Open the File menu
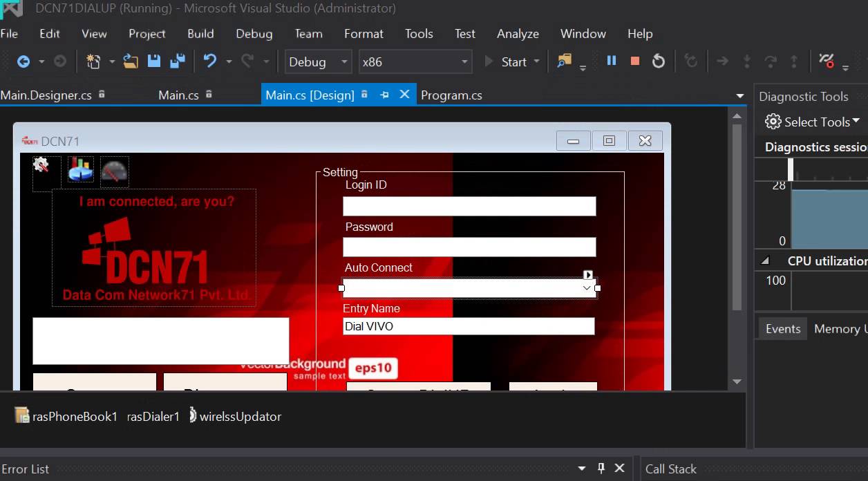The height and width of the screenshot is (481, 868). pos(9,33)
